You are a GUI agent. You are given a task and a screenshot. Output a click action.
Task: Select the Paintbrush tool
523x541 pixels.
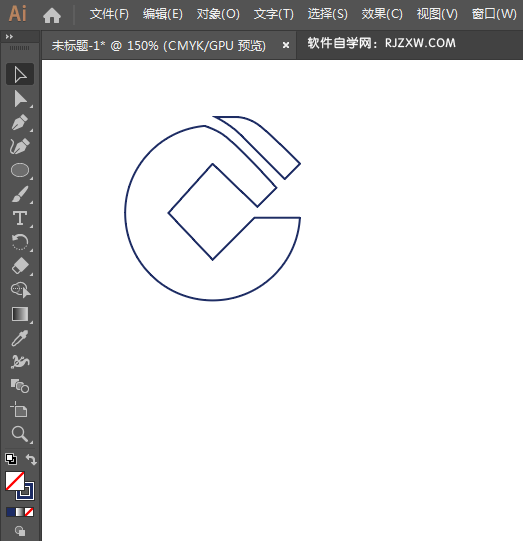[x=20, y=194]
